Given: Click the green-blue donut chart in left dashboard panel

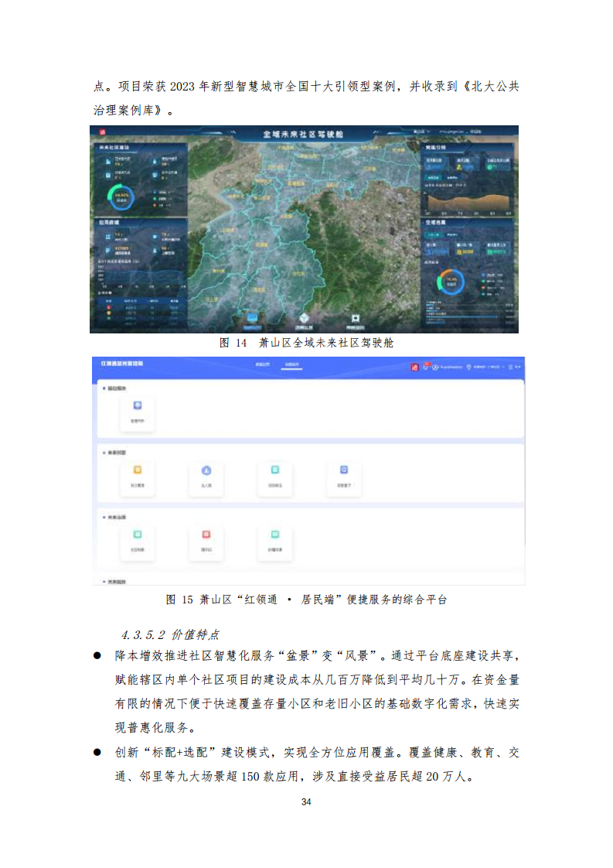Looking at the screenshot, I should (x=121, y=198).
